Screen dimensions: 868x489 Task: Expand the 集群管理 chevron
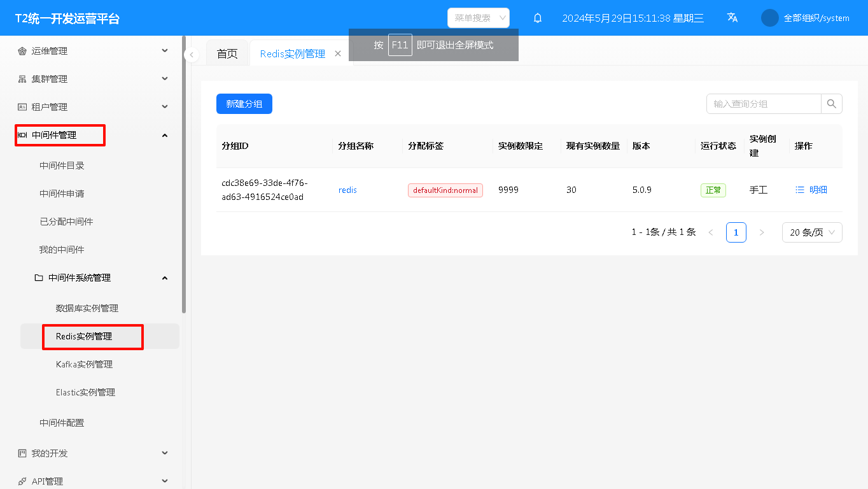pyautogui.click(x=165, y=79)
